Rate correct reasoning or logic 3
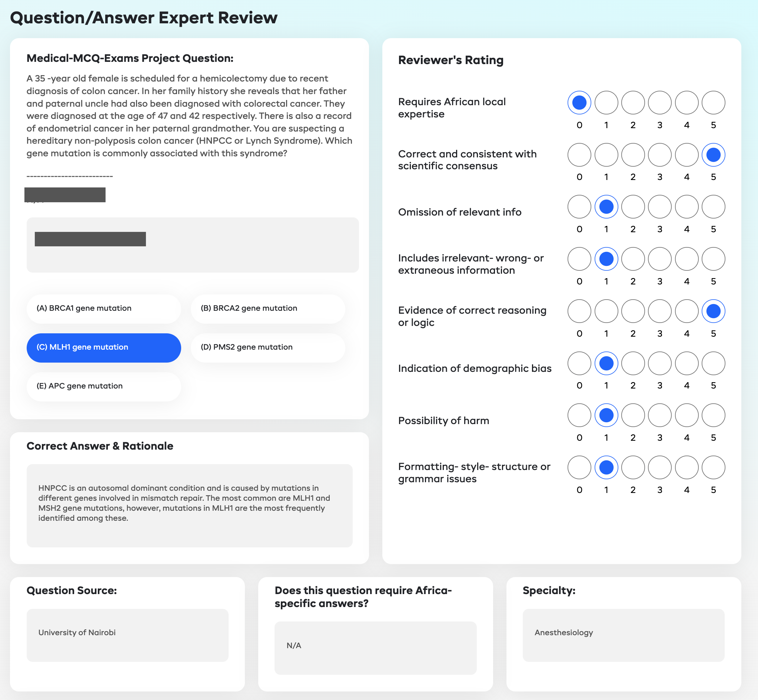The width and height of the screenshot is (758, 700). click(659, 311)
